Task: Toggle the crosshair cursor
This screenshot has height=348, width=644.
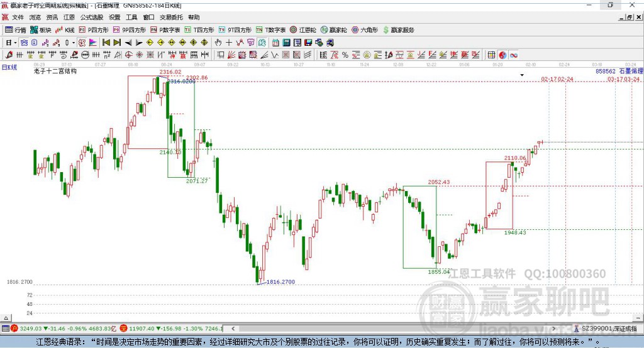Action: tap(229, 43)
